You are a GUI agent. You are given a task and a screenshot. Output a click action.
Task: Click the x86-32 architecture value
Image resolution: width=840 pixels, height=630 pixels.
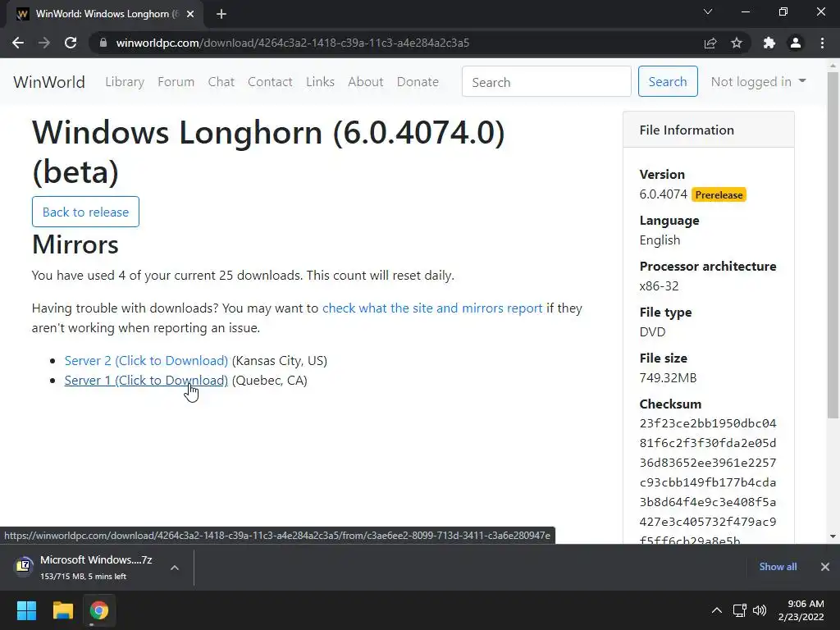(x=659, y=286)
